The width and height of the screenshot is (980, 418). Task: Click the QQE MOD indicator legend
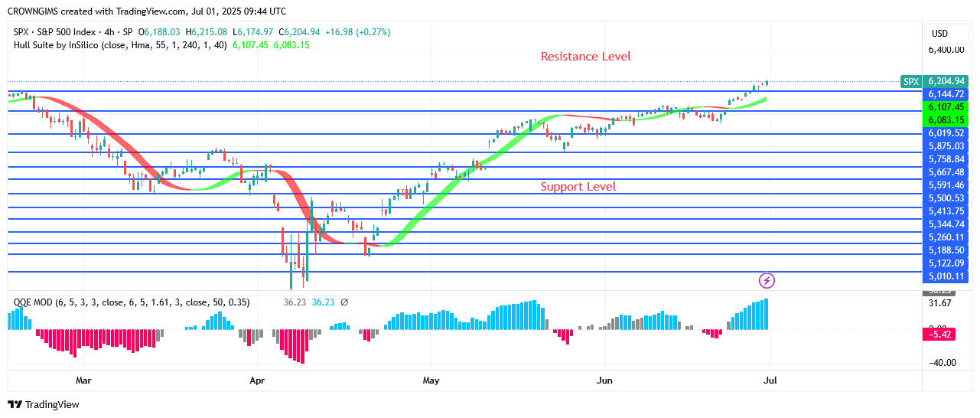click(x=132, y=302)
